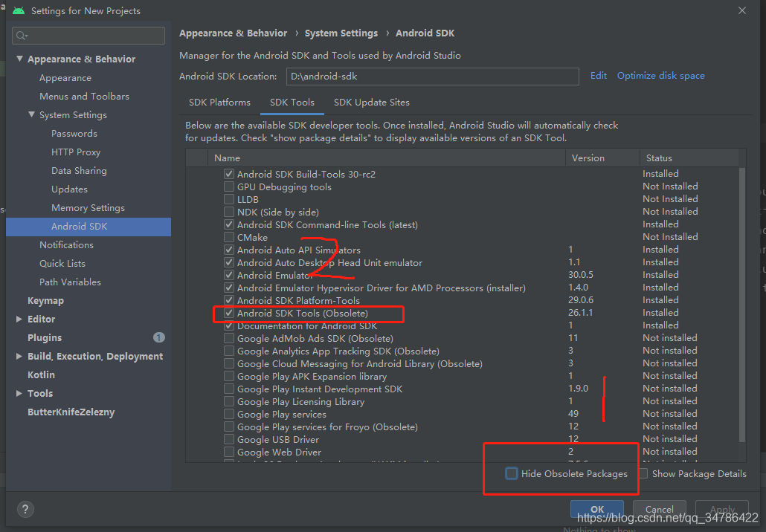Open Notifications settings
766x532 pixels.
pos(66,245)
